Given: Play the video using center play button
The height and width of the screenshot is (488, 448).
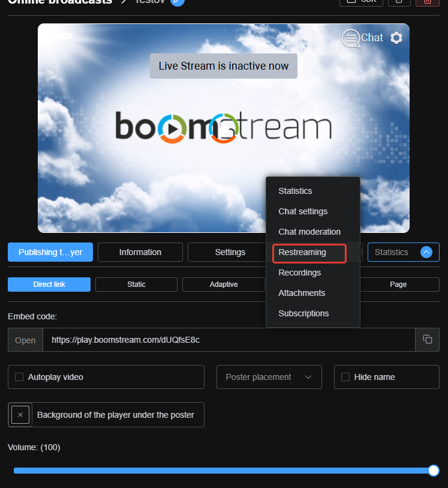Looking at the screenshot, I should (x=224, y=128).
